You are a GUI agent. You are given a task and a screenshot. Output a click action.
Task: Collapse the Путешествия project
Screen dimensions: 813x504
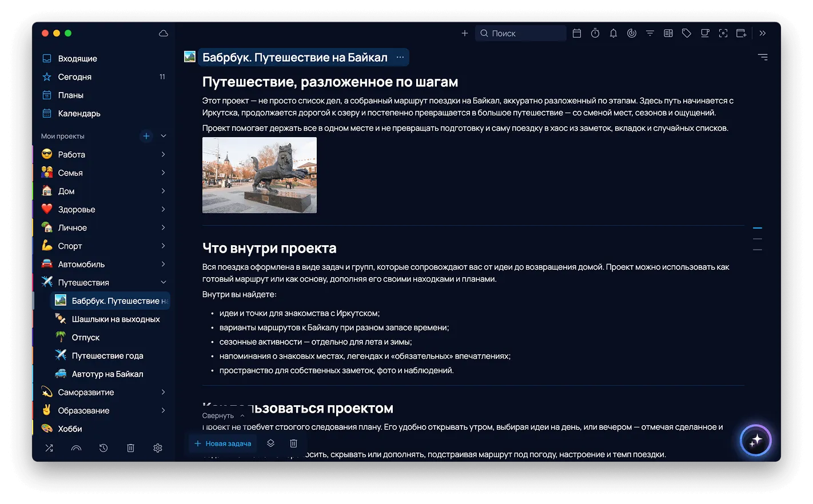[164, 282]
